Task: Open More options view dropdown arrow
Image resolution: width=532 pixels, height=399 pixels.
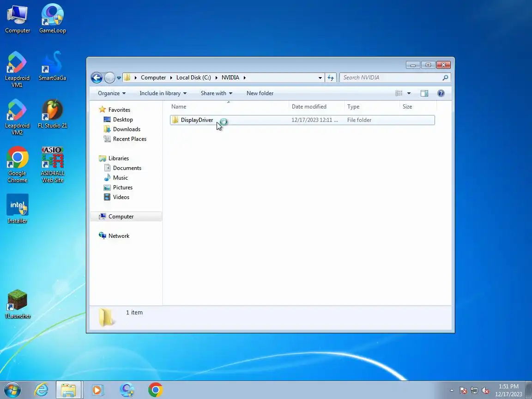Action: pos(409,93)
